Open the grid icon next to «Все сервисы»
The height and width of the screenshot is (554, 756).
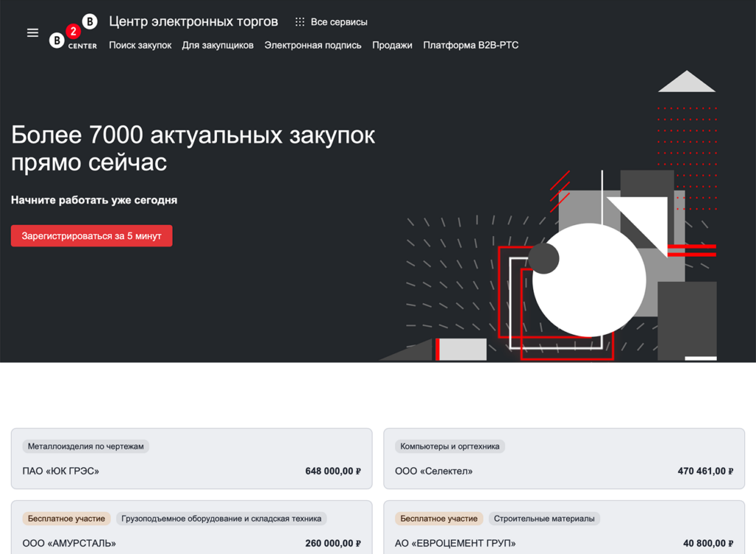300,21
